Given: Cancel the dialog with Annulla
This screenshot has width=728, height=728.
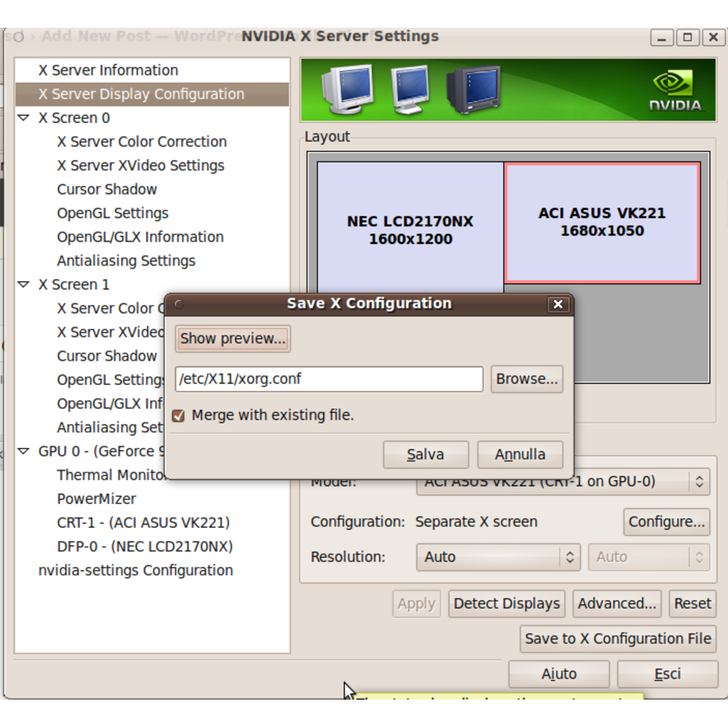Looking at the screenshot, I should tap(520, 454).
